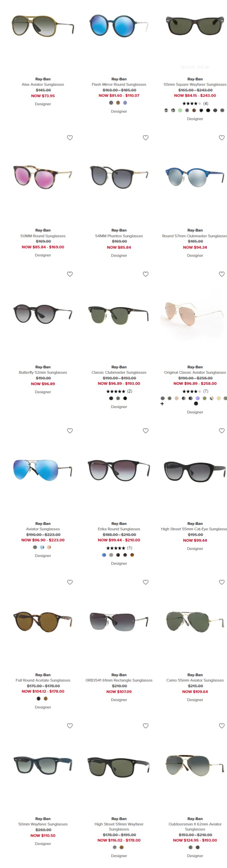Screen dimensions: 227x868
Task: Save Erika Round Sunglasses with heart icon
Action: click(x=146, y=431)
